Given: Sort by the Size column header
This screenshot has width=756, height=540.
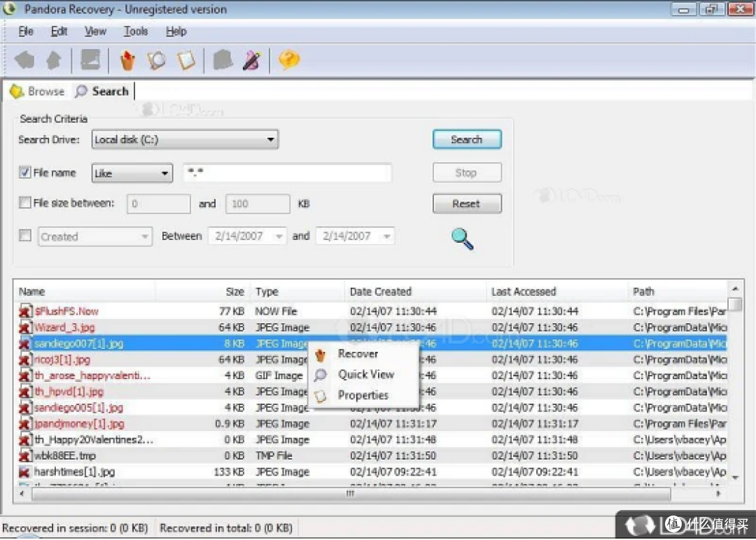Looking at the screenshot, I should tap(202, 292).
